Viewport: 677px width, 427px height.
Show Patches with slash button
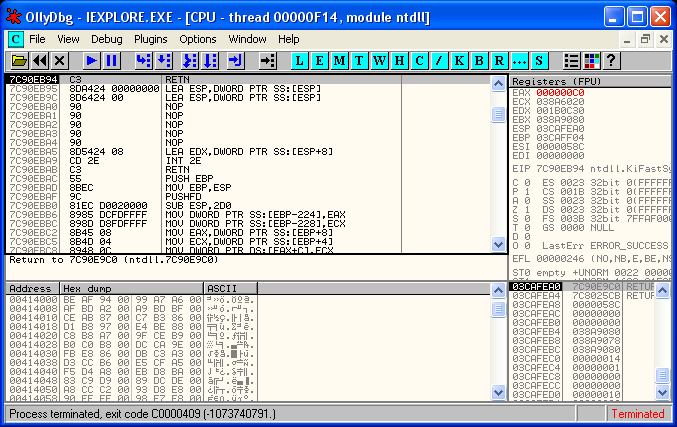point(439,61)
